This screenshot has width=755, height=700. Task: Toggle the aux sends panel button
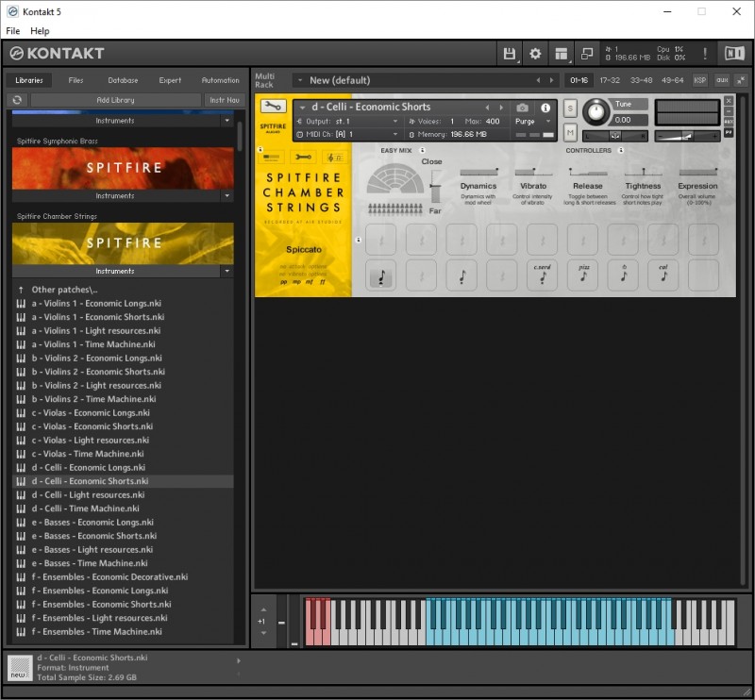tap(722, 80)
